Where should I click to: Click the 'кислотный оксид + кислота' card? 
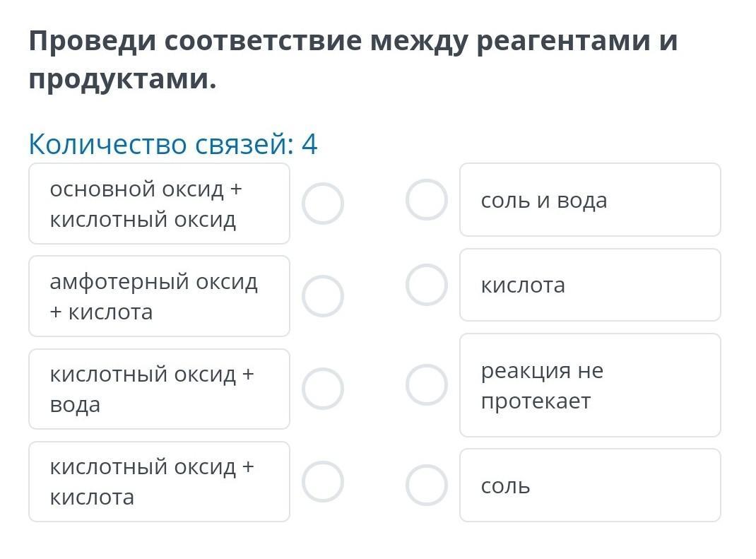[x=159, y=481]
